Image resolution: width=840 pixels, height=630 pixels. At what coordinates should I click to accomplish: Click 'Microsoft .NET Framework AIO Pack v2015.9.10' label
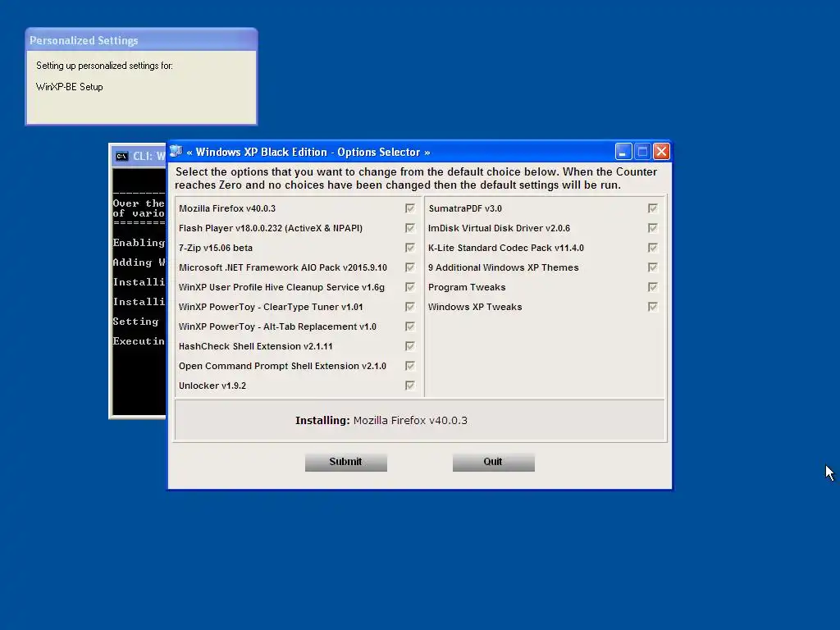tap(283, 267)
